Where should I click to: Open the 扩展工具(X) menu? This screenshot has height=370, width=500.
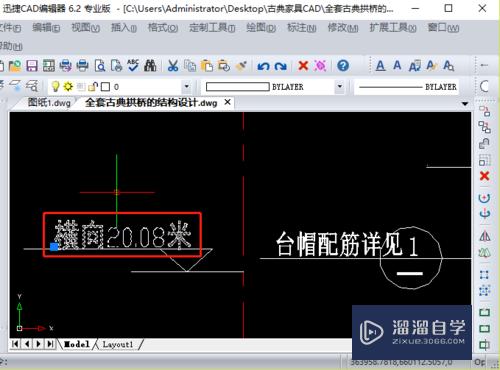(393, 28)
